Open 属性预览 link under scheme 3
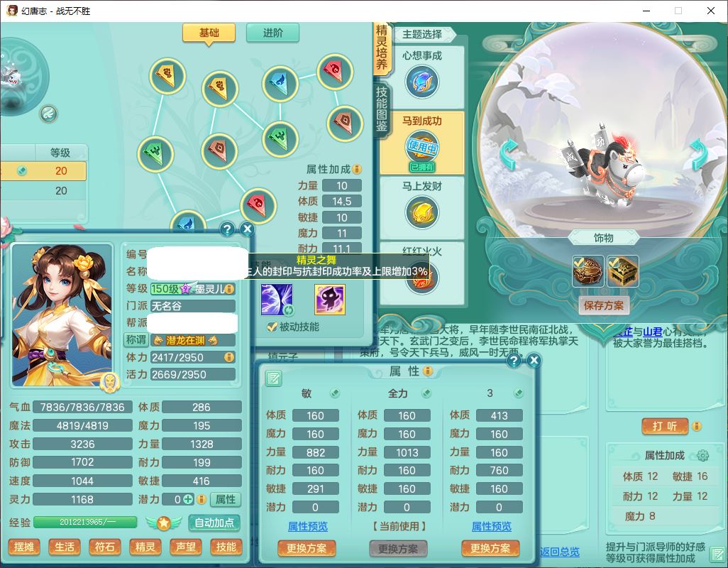728x568 pixels. tap(491, 526)
